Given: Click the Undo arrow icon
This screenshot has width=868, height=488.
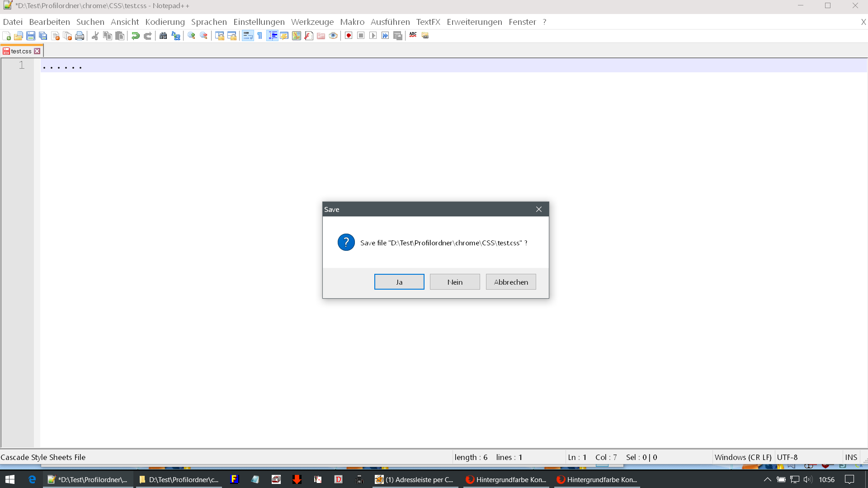Looking at the screenshot, I should coord(135,36).
